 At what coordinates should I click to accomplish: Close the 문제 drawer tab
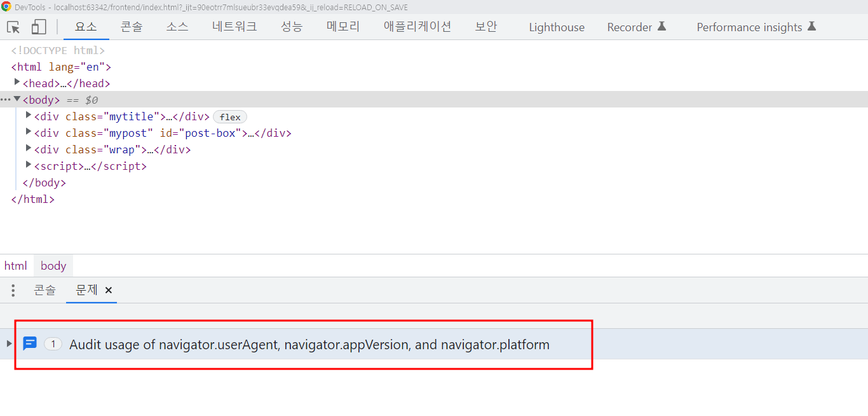(x=109, y=290)
